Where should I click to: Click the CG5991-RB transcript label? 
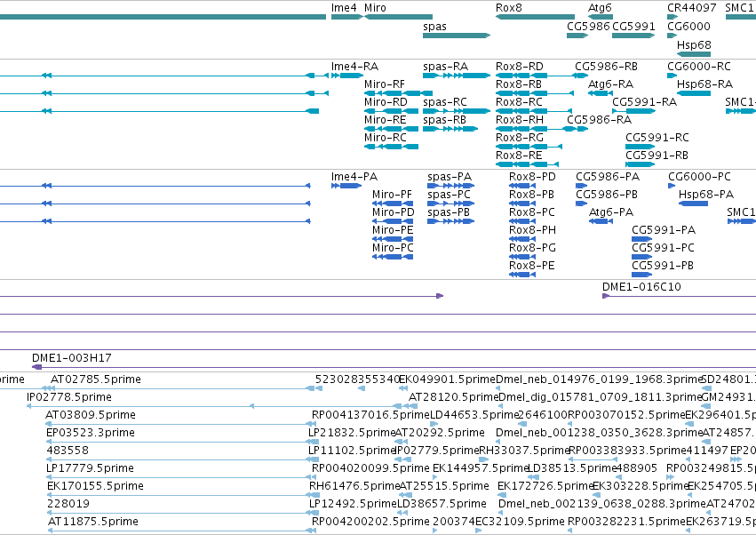(657, 156)
